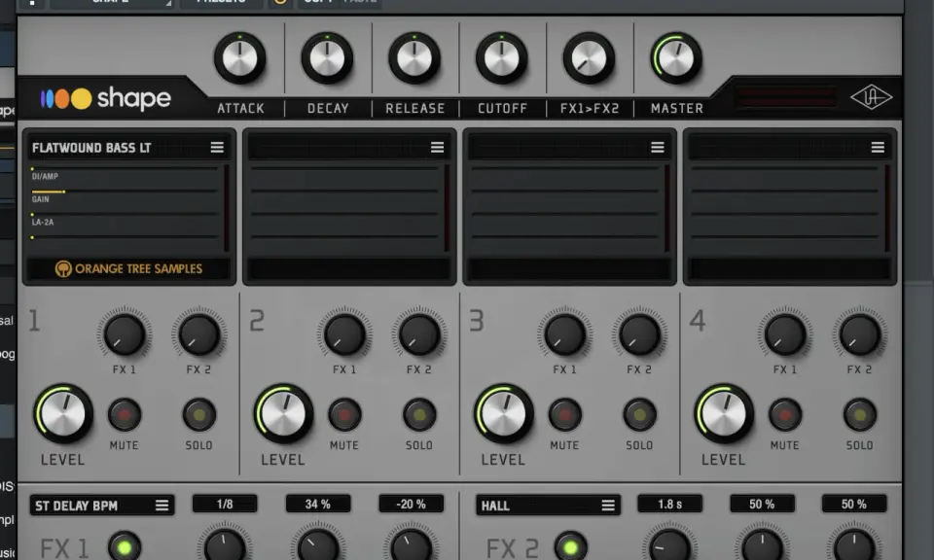Open the Flatwound Bass LT slot menu
Image resolution: width=934 pixels, height=560 pixels.
pos(217,147)
